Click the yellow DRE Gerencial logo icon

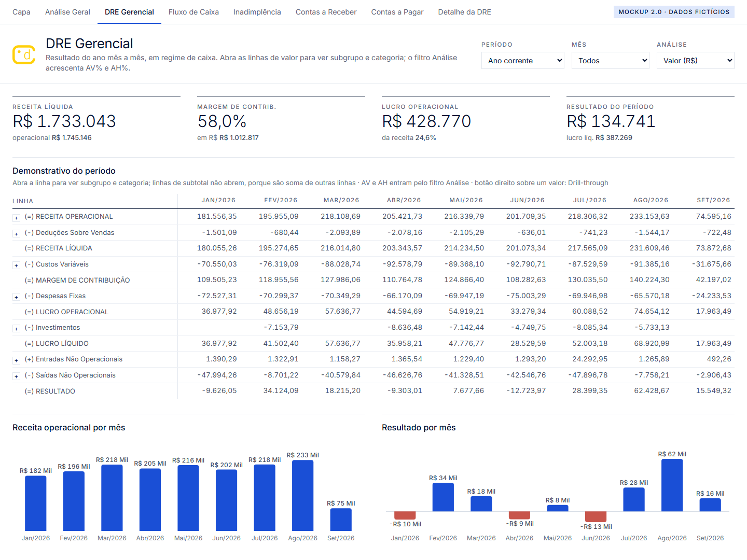pyautogui.click(x=24, y=54)
